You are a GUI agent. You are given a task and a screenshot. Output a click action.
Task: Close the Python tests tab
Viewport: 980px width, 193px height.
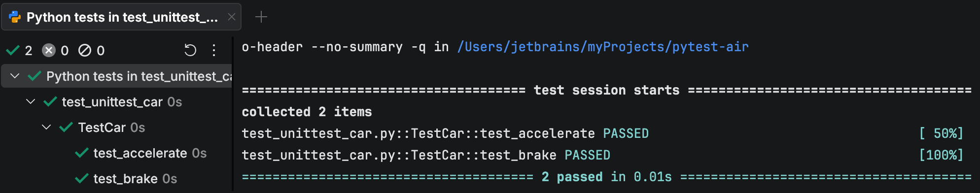coord(231,17)
